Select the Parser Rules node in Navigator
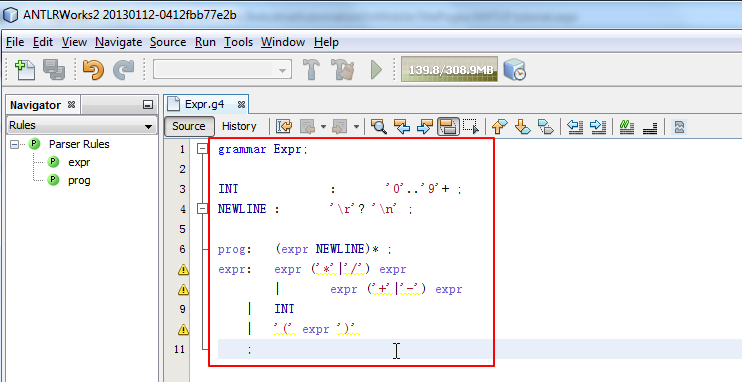The image size is (742, 382). pos(79,144)
